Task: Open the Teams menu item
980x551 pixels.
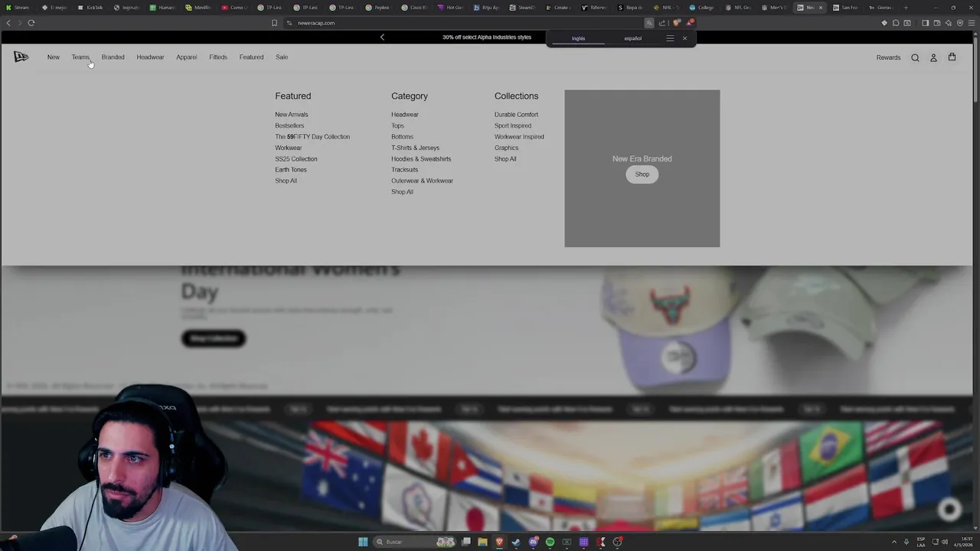Action: click(80, 57)
